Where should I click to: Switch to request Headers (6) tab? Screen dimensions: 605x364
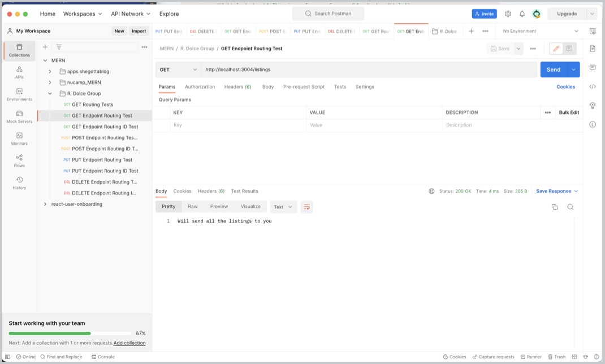coord(237,86)
